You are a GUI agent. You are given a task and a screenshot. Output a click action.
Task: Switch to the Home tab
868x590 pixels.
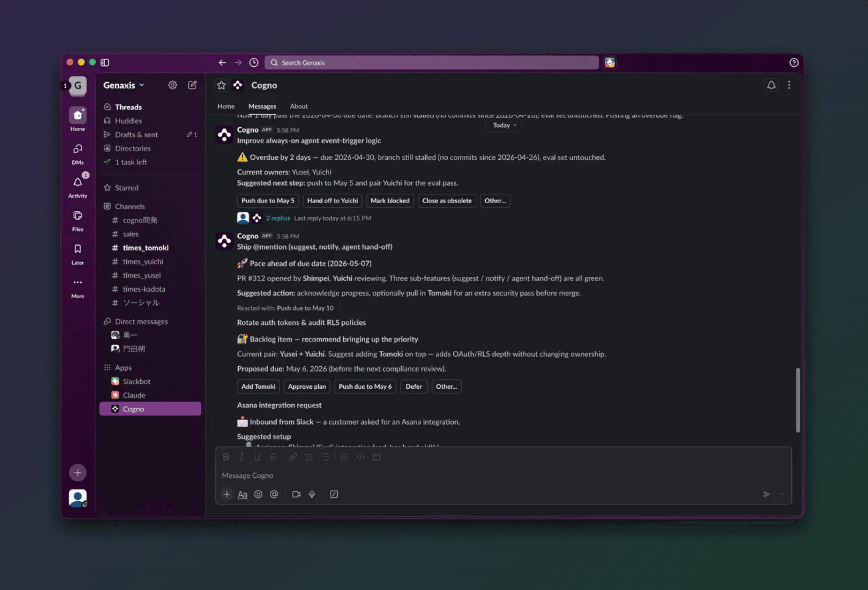(226, 106)
